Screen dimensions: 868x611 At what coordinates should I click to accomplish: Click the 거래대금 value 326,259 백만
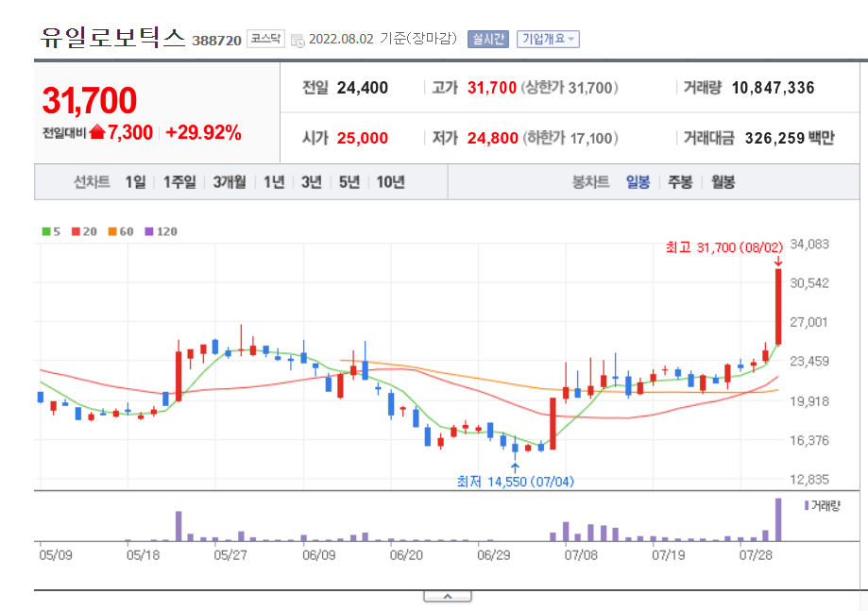(790, 138)
